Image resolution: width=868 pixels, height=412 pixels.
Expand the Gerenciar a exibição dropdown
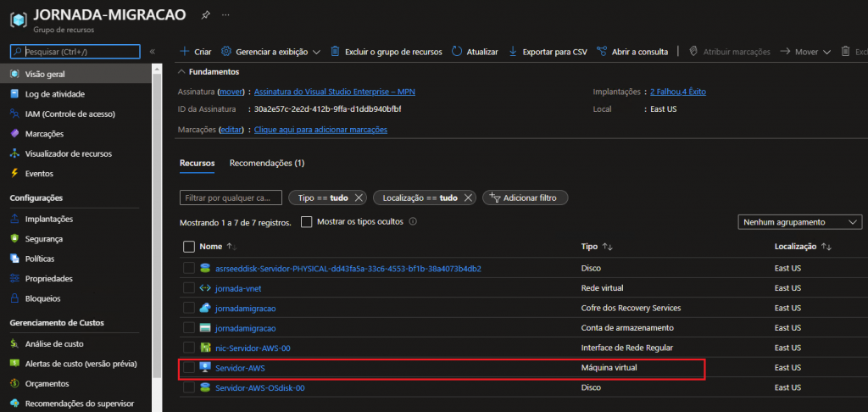point(270,52)
